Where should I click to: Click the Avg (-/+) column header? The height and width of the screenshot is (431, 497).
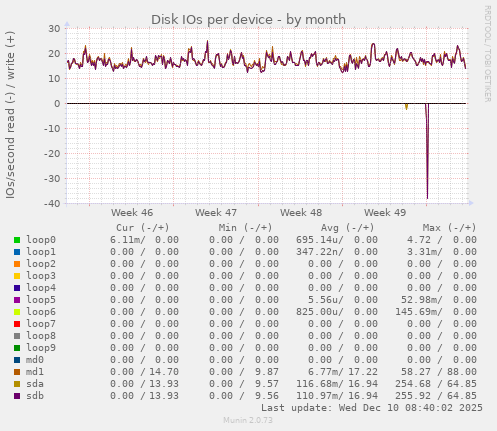pos(348,228)
